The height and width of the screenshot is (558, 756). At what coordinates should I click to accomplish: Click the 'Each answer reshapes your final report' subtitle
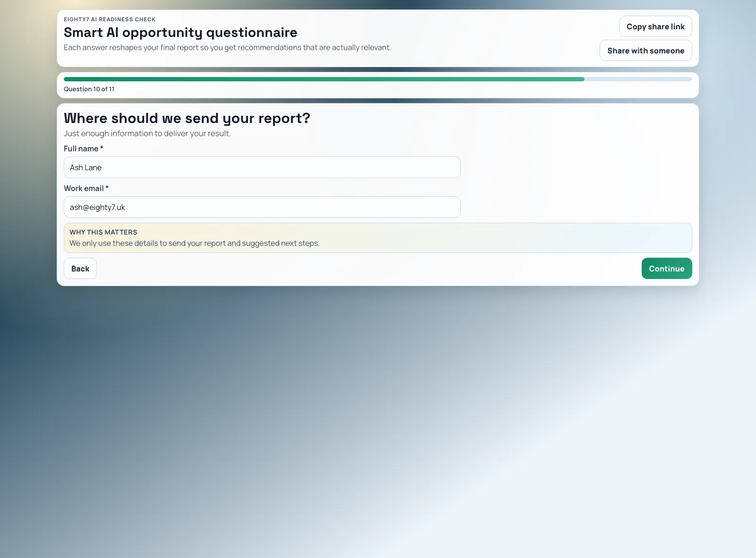pyautogui.click(x=227, y=47)
